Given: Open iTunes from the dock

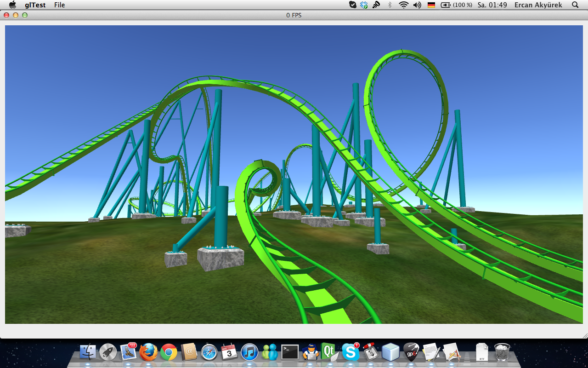Looking at the screenshot, I should click(249, 352).
